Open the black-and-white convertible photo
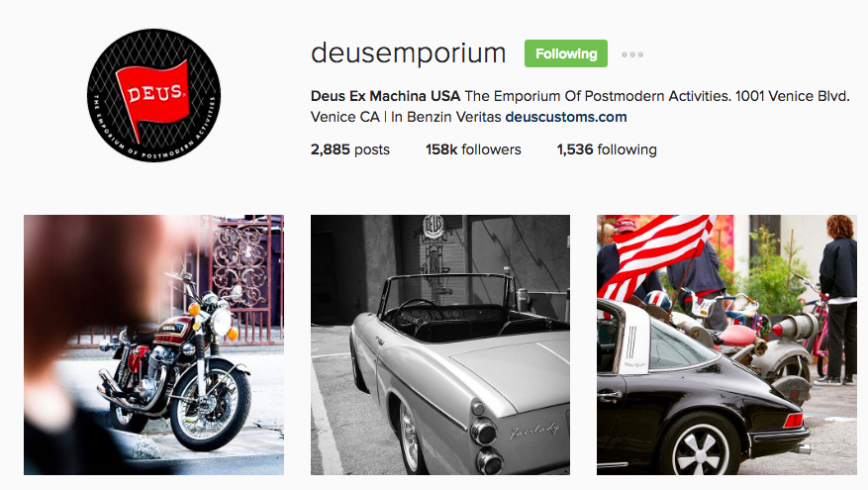868x490 pixels. point(440,344)
